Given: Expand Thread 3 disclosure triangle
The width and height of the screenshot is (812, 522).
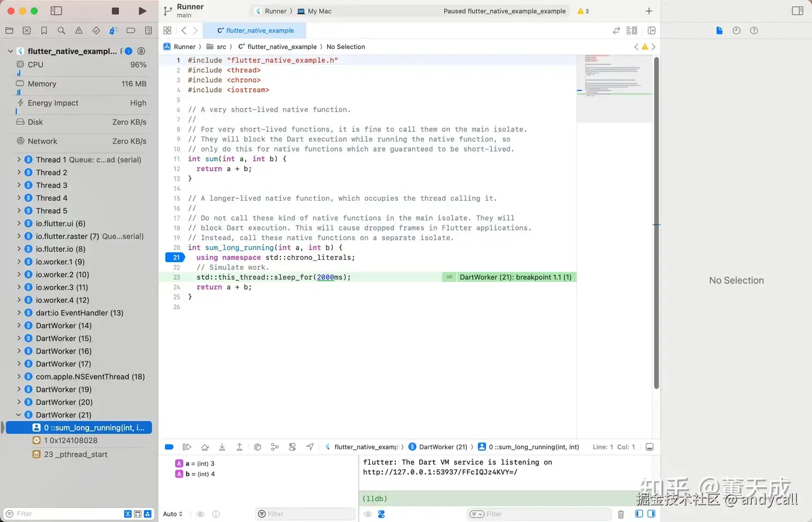Looking at the screenshot, I should tap(19, 185).
